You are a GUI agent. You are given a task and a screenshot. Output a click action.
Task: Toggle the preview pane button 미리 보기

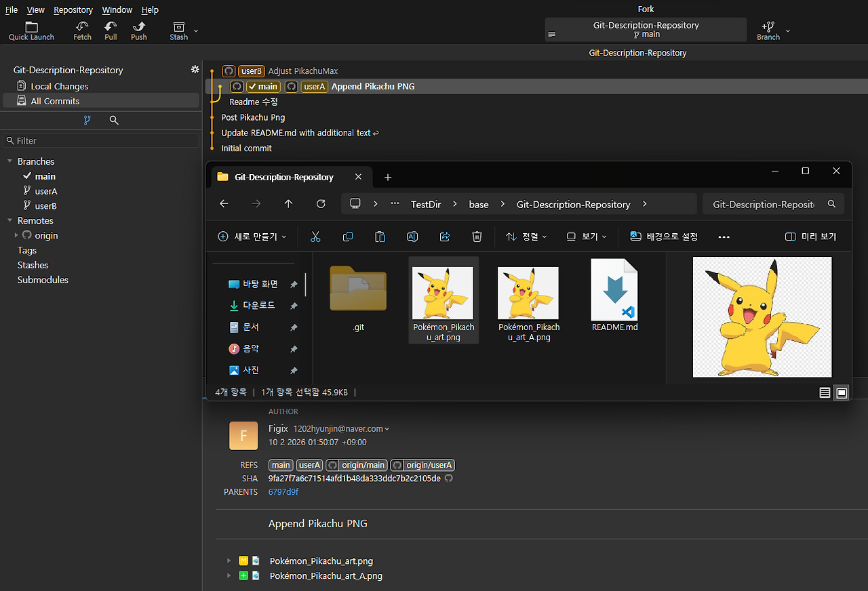810,237
